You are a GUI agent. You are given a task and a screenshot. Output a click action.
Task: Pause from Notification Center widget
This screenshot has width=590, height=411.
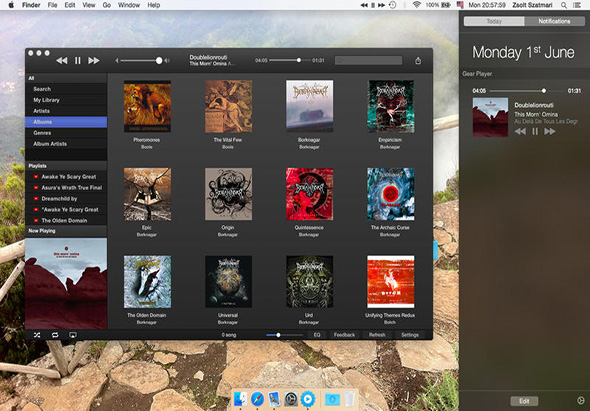tap(535, 131)
